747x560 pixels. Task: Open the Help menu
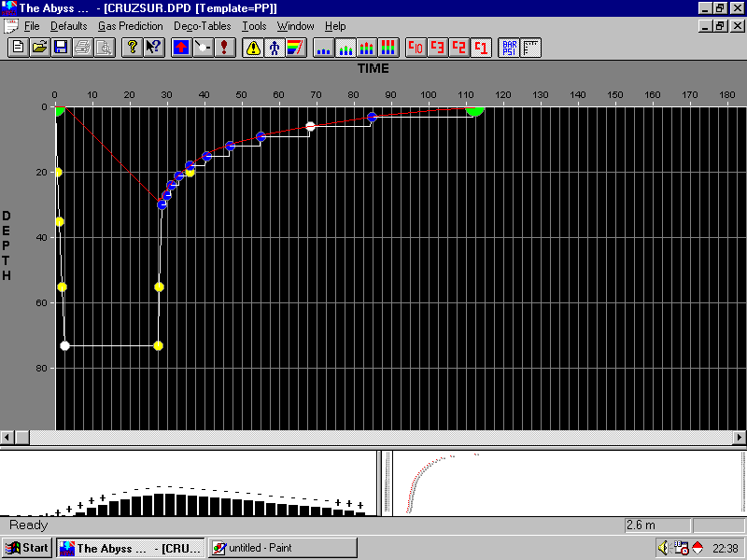[x=335, y=26]
